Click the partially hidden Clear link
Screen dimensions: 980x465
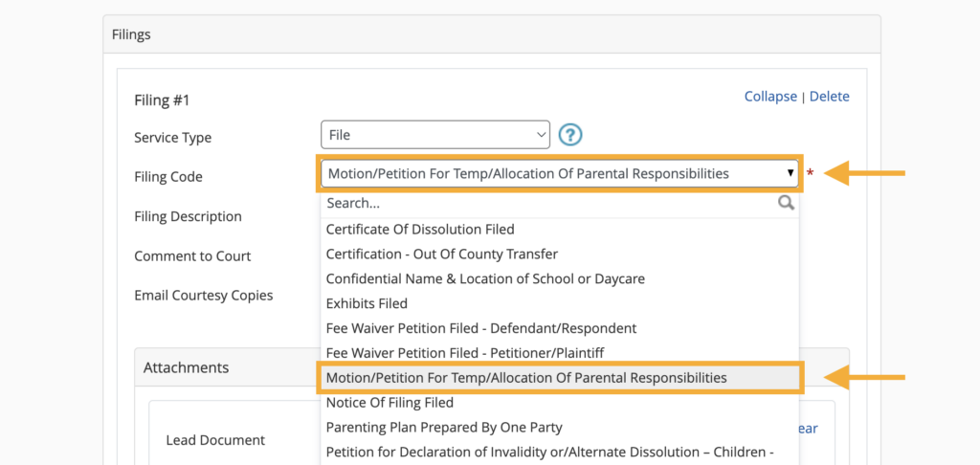tap(808, 429)
